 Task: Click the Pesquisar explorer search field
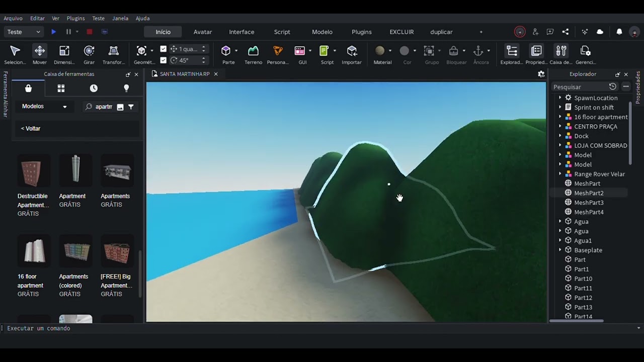pyautogui.click(x=579, y=87)
